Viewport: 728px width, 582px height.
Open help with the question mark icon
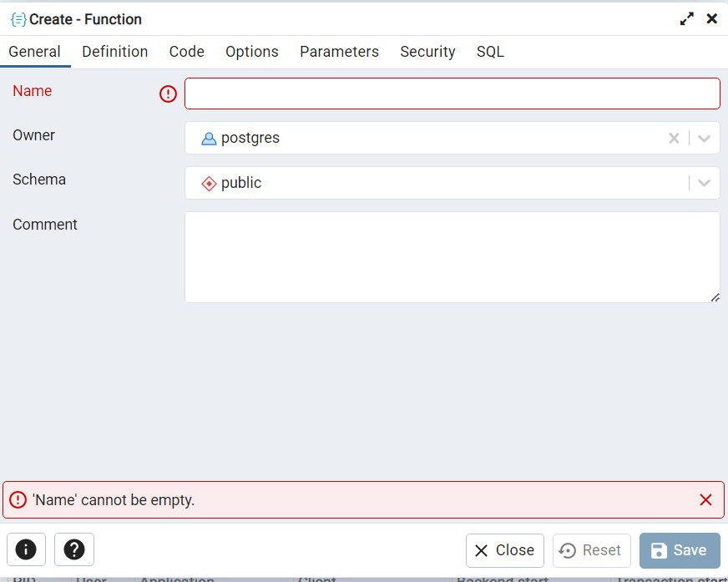pyautogui.click(x=74, y=549)
